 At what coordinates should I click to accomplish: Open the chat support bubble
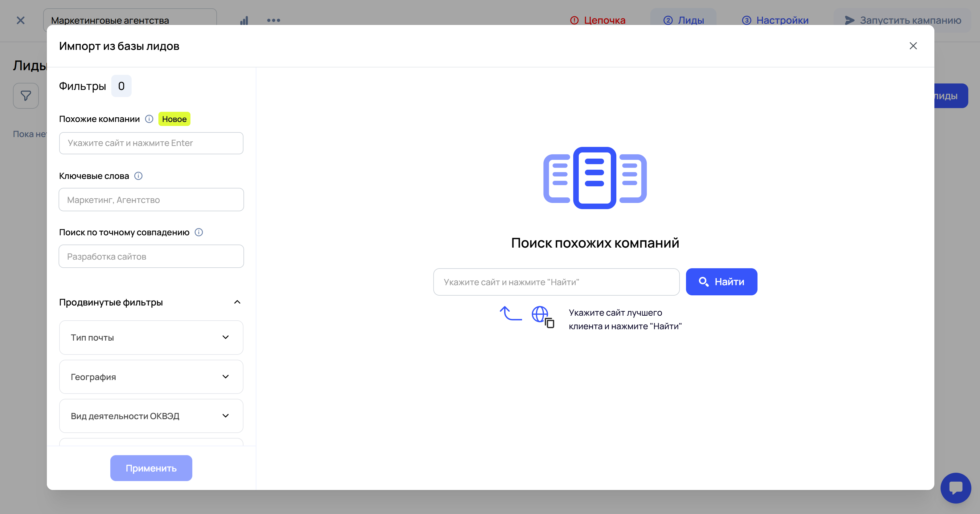click(956, 488)
